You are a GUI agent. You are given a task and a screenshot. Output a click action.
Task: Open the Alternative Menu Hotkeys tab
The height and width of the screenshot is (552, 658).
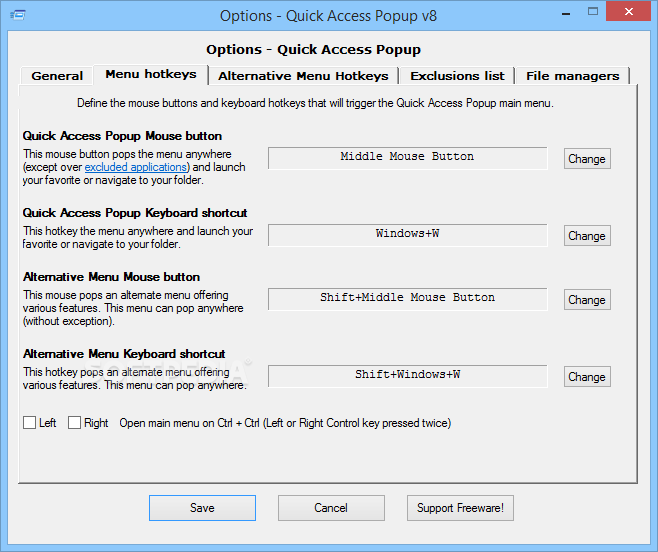[303, 76]
